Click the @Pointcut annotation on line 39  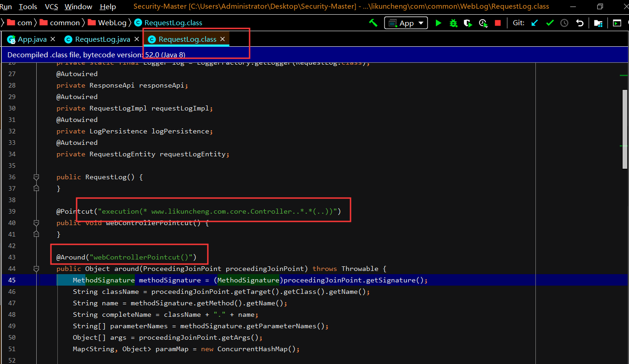click(75, 211)
